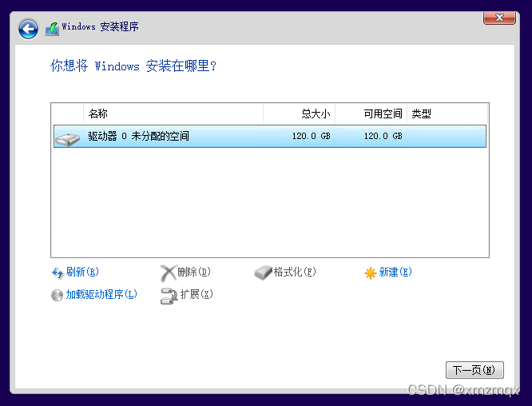Click the 格式化(F) option
This screenshot has width=532, height=406.
coord(295,272)
